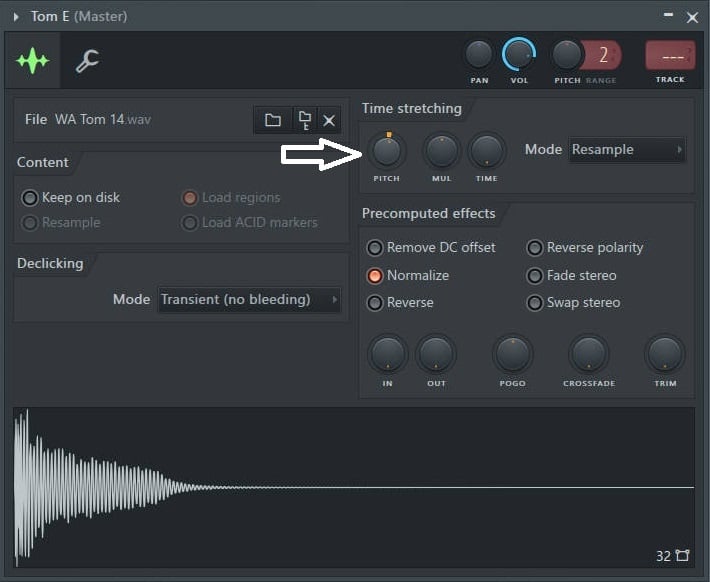Click the file name WA Tom 14.wav

(x=103, y=120)
